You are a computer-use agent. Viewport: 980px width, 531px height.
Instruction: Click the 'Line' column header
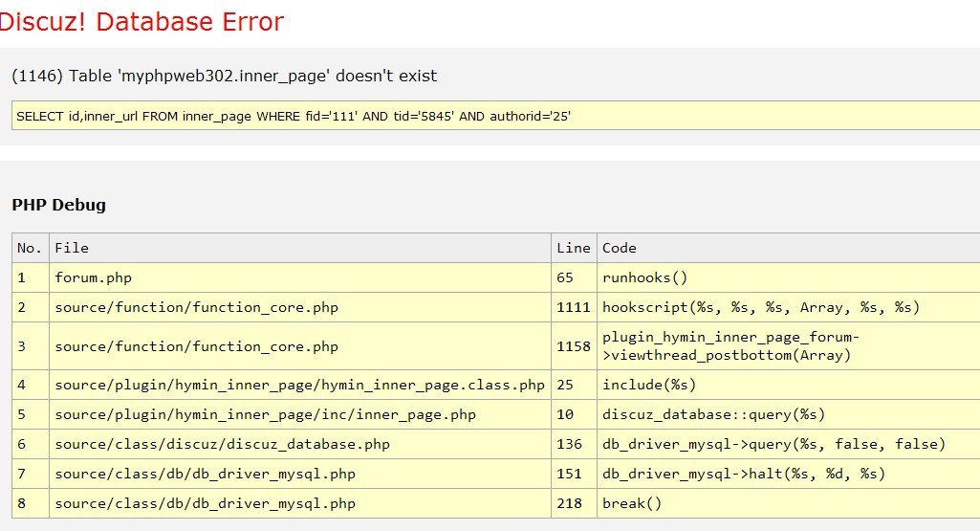click(574, 248)
